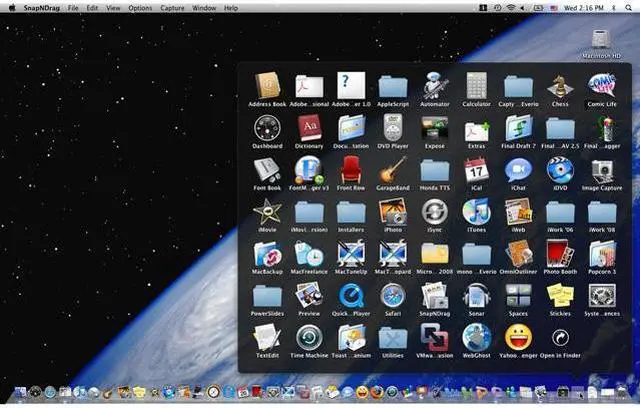
Task: Open Sonar headphones icon
Action: tap(476, 296)
